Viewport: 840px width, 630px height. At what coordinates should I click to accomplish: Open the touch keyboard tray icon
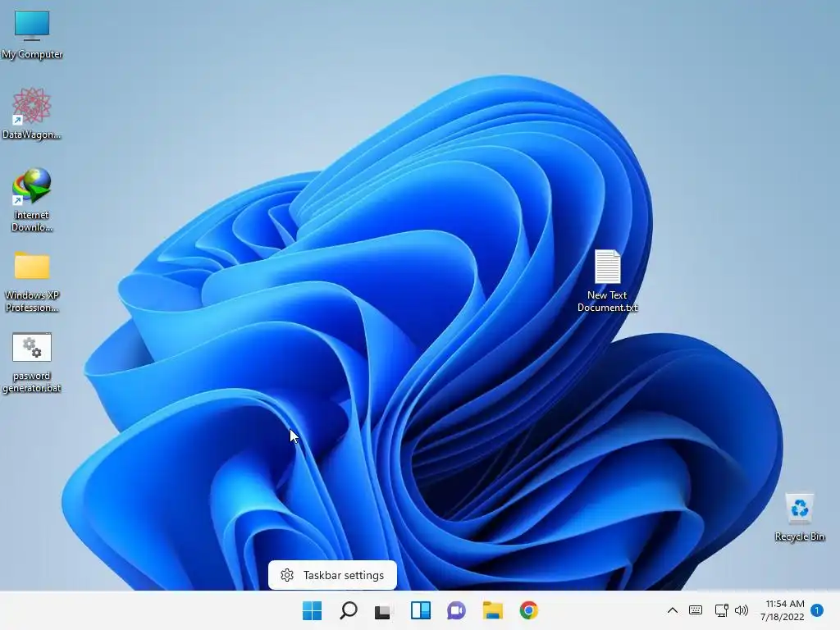(x=696, y=610)
